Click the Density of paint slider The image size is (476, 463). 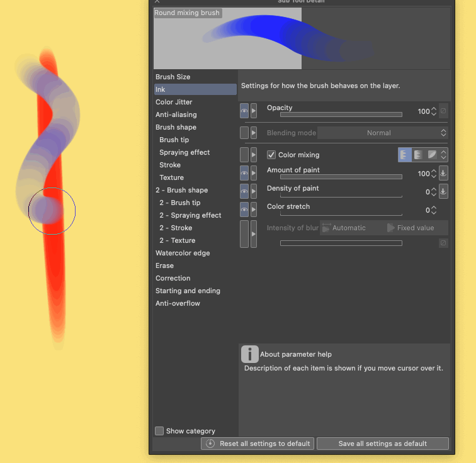(x=341, y=196)
